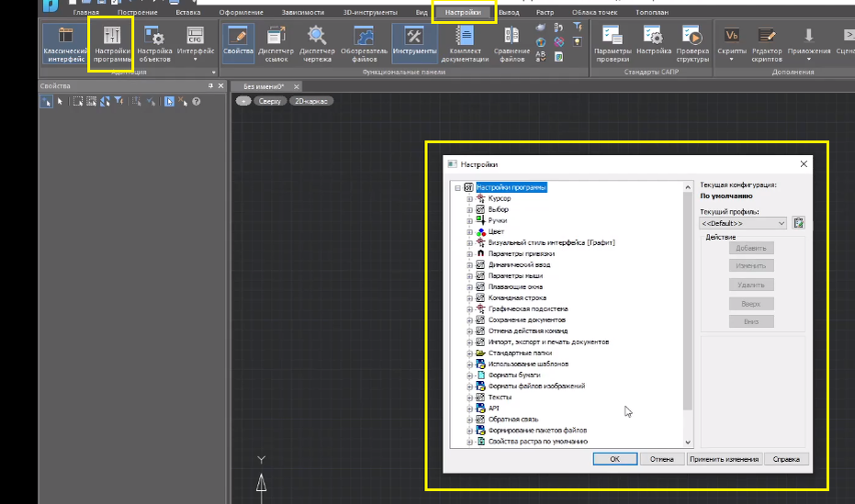Expand the Цвет tree node
This screenshot has height=504, width=855.
point(469,232)
